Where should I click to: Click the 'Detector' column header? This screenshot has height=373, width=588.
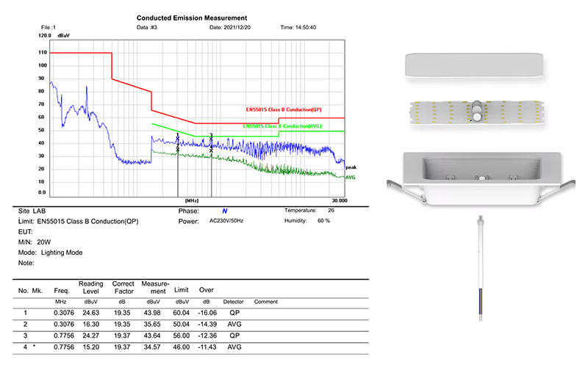(235, 302)
